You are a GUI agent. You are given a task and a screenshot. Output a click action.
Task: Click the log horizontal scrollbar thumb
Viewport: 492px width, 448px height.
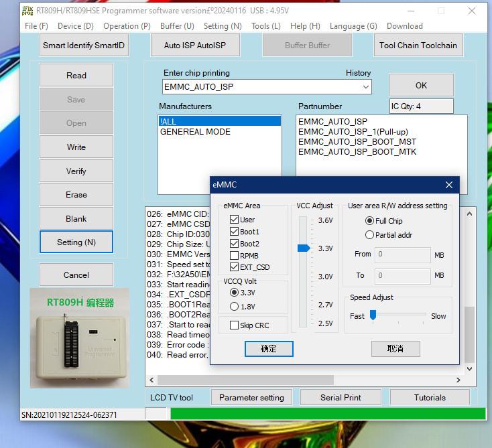pyautogui.click(x=246, y=380)
